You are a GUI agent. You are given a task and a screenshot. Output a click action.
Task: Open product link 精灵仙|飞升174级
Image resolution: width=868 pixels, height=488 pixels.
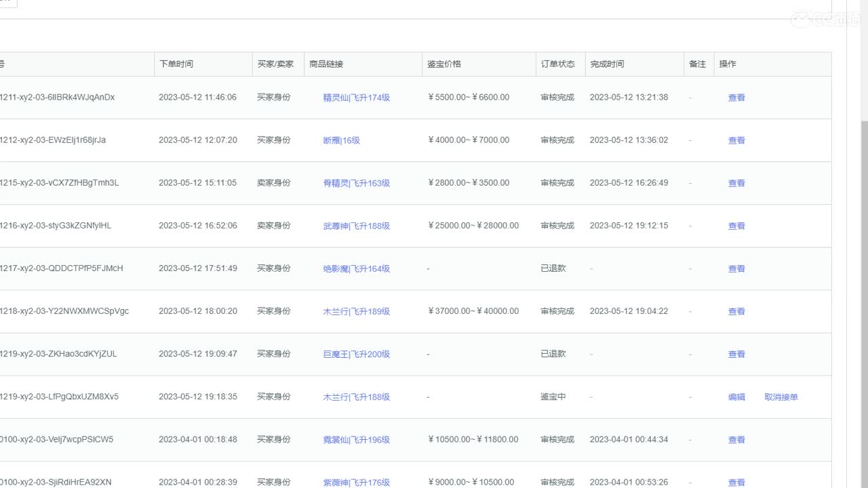[x=356, y=98]
